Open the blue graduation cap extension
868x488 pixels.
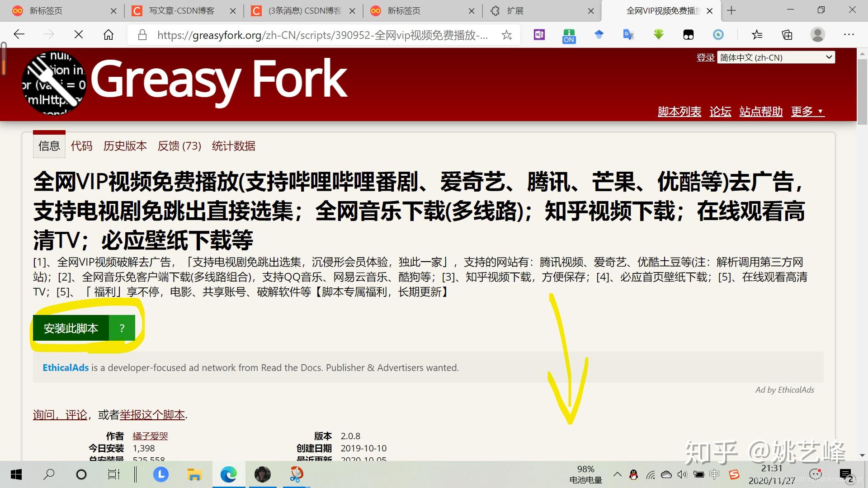click(x=599, y=35)
